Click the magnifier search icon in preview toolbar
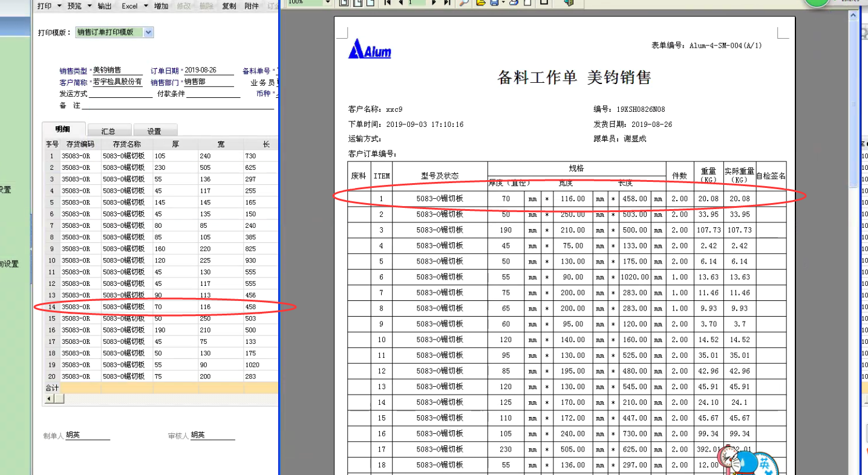 464,3
